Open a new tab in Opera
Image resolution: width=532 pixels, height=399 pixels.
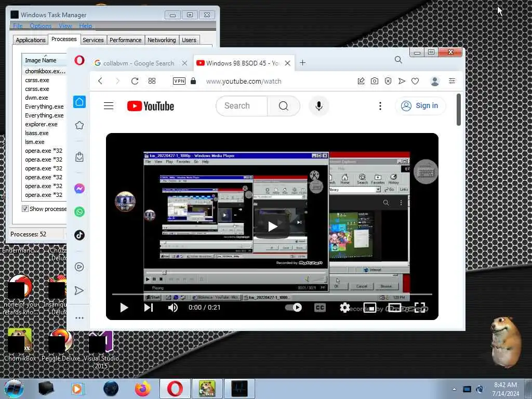point(303,63)
